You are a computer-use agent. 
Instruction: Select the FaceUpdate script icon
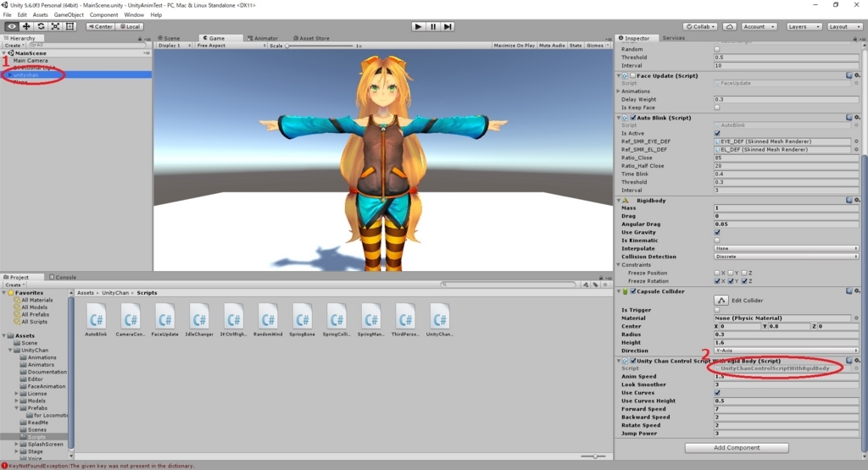coord(165,319)
